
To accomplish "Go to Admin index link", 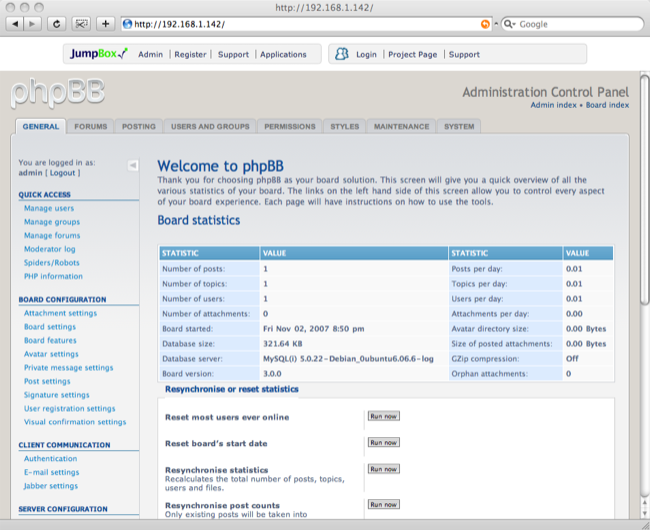I will tap(553, 105).
